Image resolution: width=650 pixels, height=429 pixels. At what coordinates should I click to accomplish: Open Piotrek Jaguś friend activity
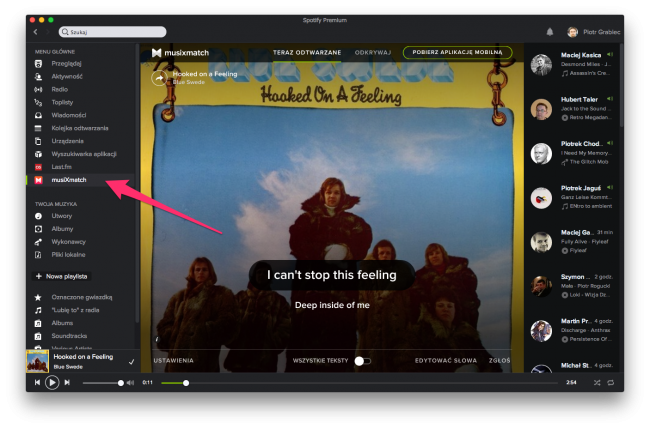coord(574,197)
